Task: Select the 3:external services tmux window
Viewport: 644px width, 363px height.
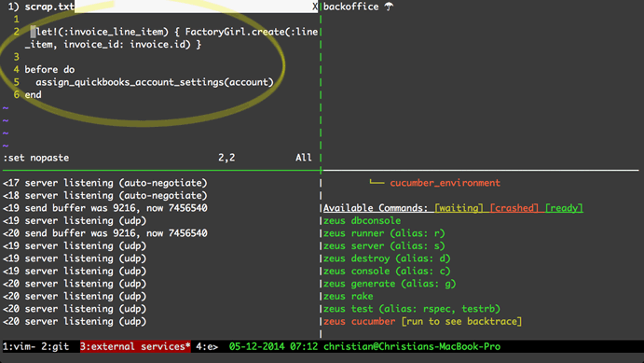Action: point(135,346)
